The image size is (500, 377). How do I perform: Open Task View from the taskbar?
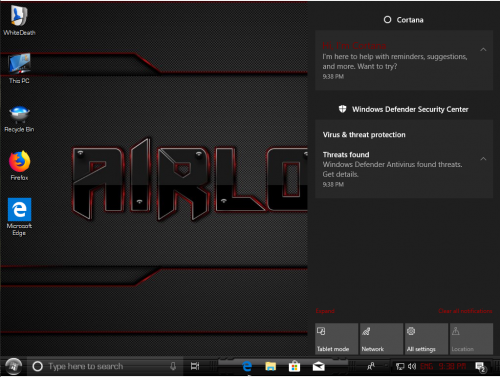(x=195, y=366)
